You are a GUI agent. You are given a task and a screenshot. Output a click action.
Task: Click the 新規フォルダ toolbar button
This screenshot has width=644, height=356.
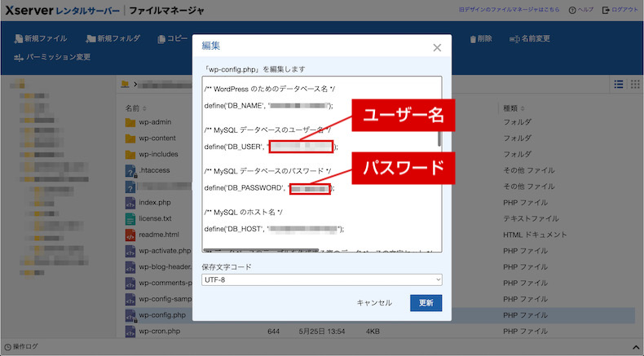[x=113, y=38]
